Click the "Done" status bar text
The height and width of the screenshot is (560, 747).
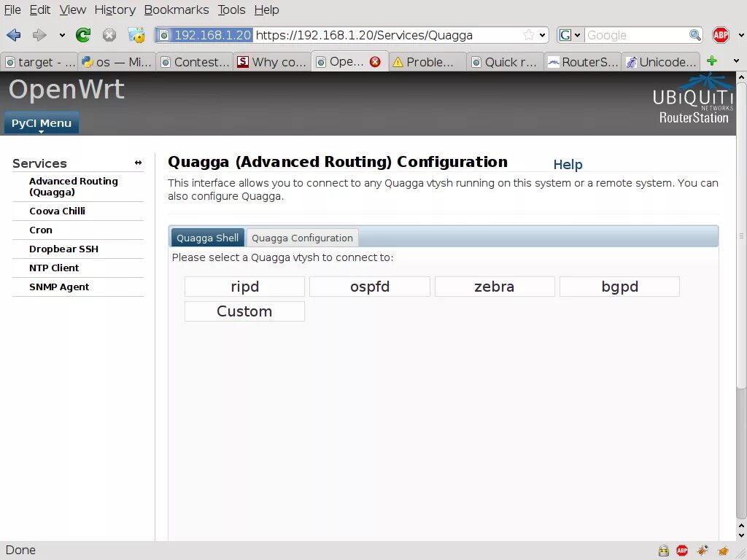click(20, 551)
